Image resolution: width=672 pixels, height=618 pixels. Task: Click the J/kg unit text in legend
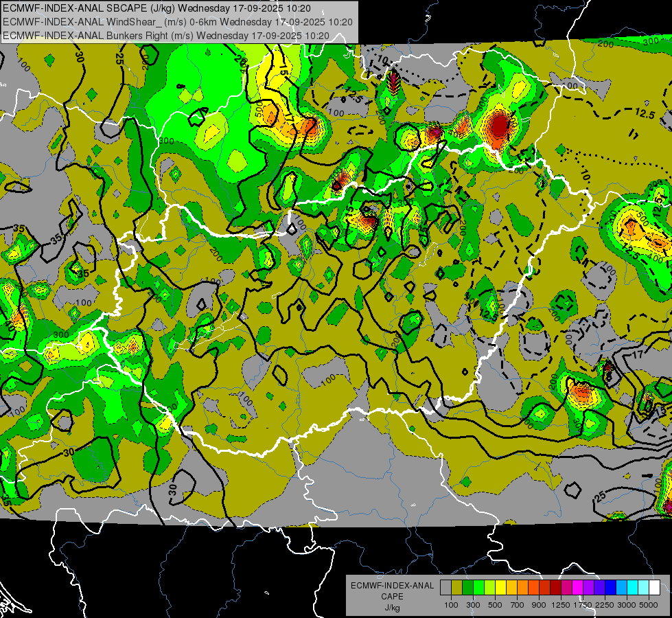[393, 607]
